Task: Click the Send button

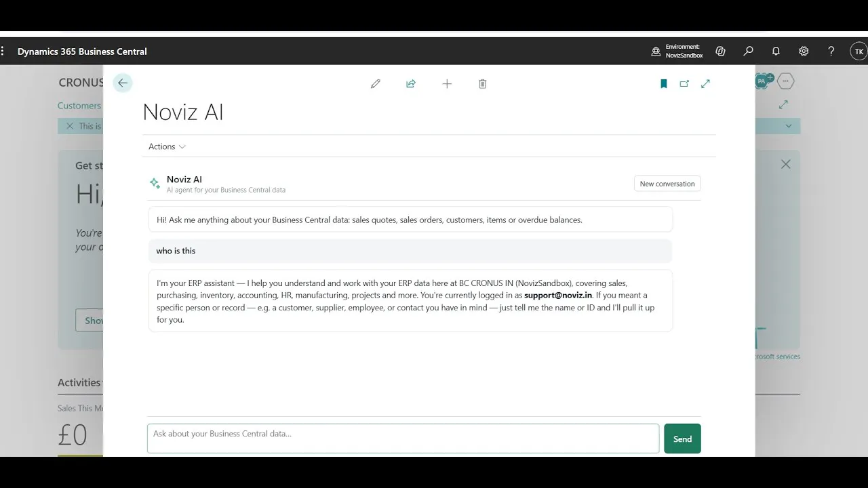Action: (682, 439)
